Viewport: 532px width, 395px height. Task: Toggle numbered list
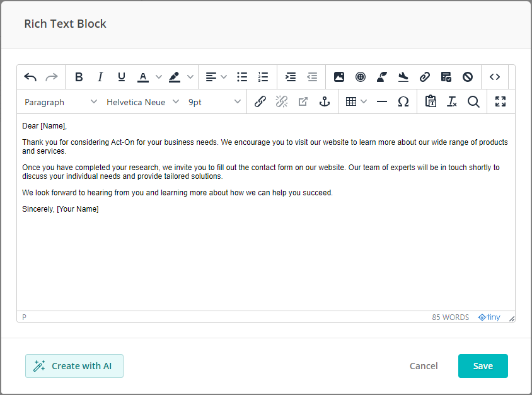point(263,77)
